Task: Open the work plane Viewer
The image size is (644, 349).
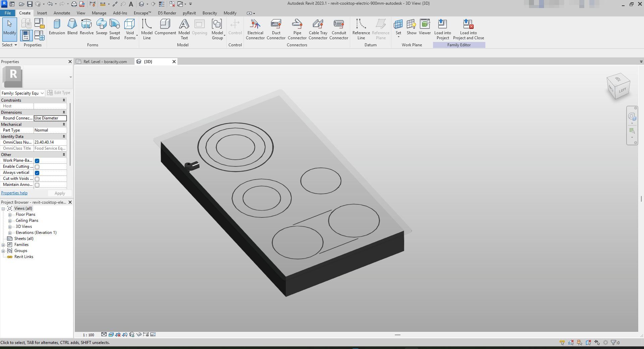Action: (x=425, y=27)
